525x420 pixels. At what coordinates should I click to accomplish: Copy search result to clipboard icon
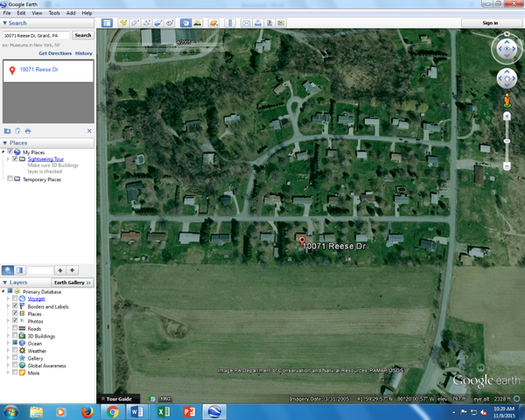[17, 131]
